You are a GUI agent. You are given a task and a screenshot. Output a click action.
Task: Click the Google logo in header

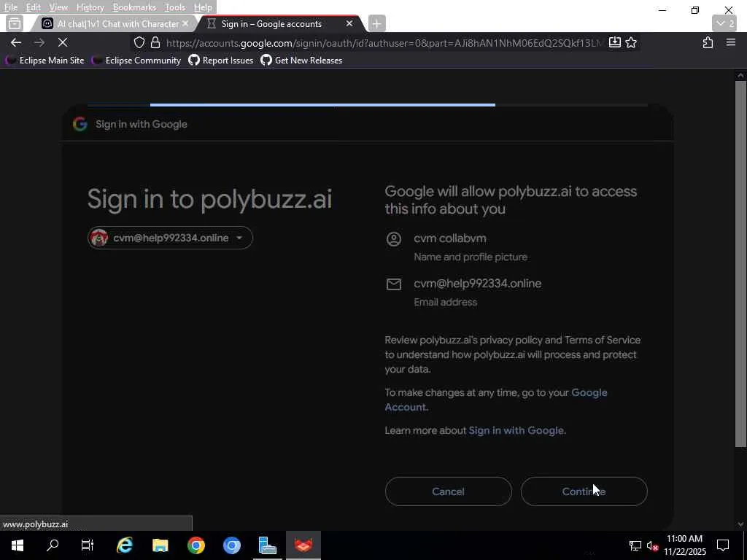click(80, 124)
